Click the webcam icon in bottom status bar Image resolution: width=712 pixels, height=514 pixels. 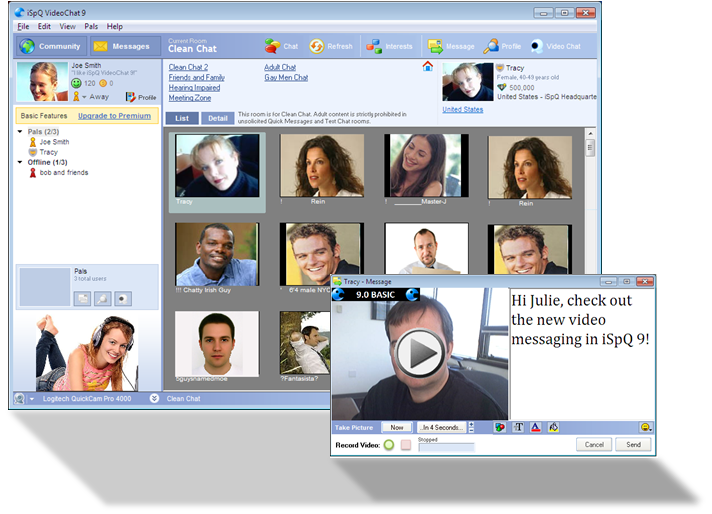[x=20, y=399]
